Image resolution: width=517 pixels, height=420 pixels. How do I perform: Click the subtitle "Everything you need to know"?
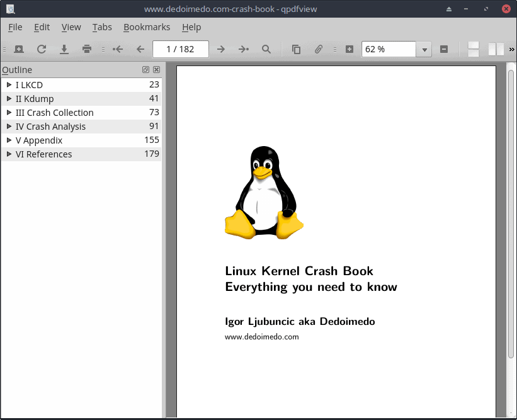pos(311,287)
